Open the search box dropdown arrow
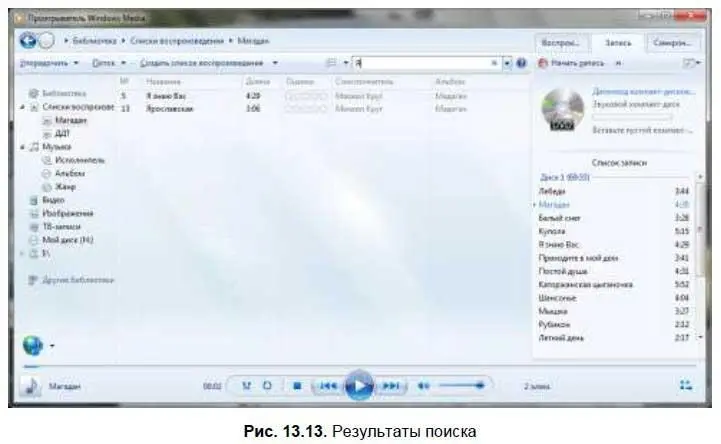721x444 pixels. [x=507, y=63]
